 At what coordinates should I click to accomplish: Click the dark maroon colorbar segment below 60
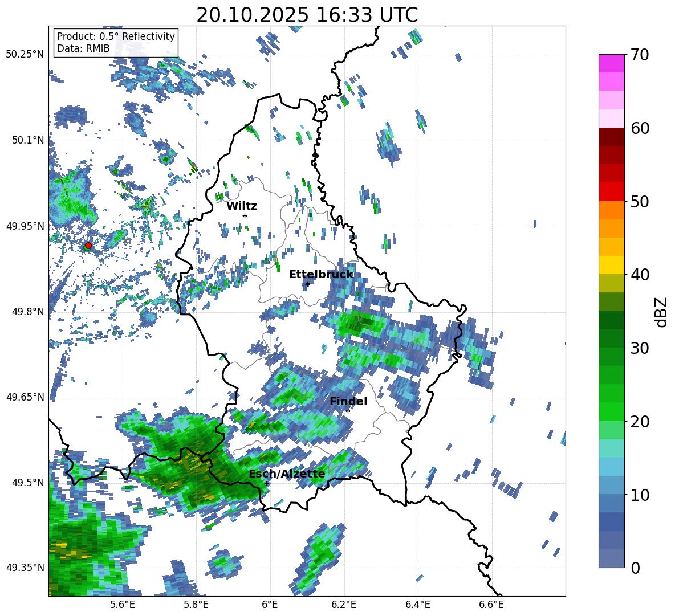(611, 137)
